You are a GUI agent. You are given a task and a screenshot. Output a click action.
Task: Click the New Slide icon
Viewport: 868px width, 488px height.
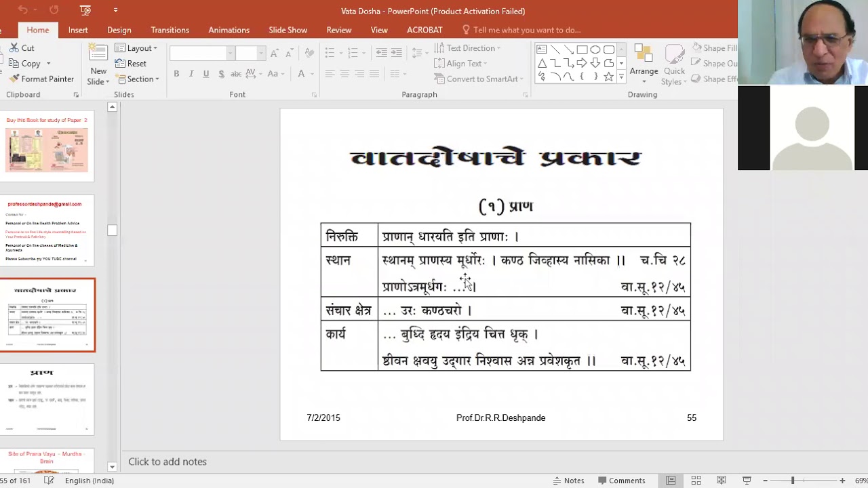pyautogui.click(x=98, y=54)
